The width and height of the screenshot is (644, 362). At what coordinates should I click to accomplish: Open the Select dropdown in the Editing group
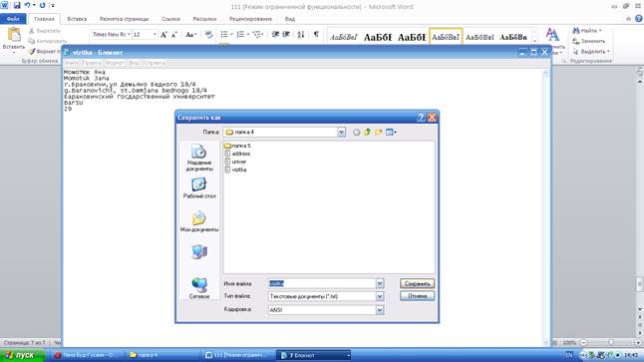591,52
